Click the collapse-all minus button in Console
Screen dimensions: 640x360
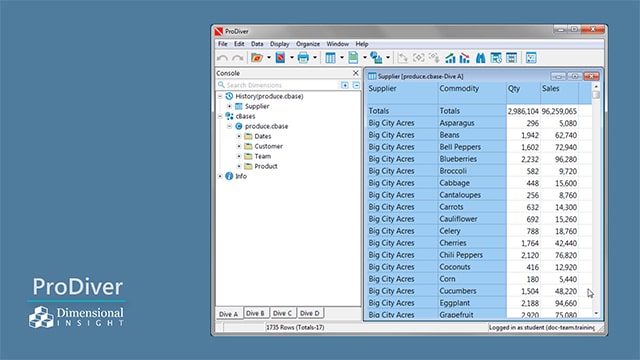click(x=356, y=85)
